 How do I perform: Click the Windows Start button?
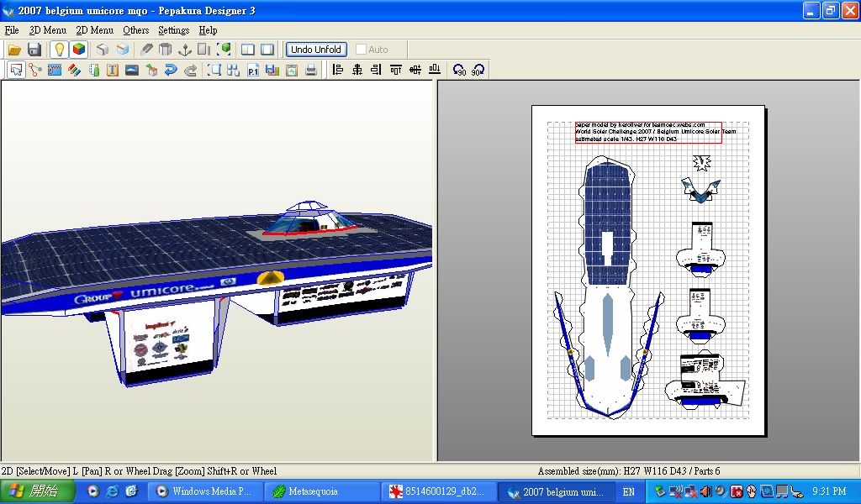(37, 491)
